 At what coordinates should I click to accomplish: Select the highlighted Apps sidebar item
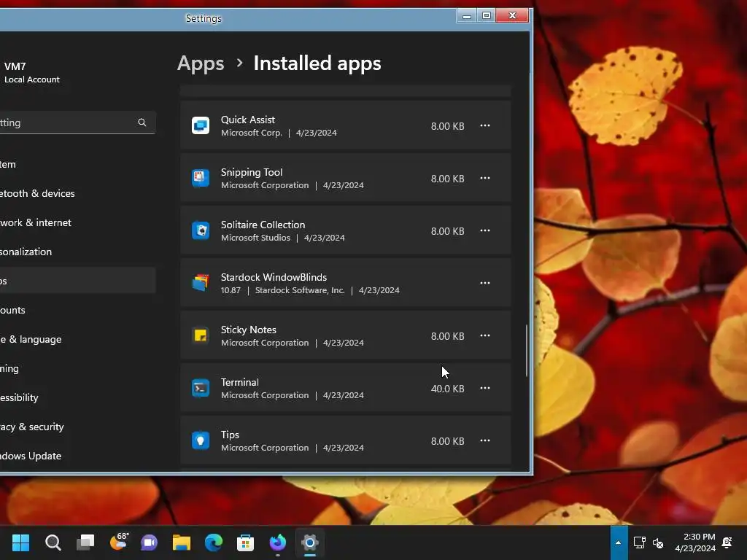(x=77, y=281)
